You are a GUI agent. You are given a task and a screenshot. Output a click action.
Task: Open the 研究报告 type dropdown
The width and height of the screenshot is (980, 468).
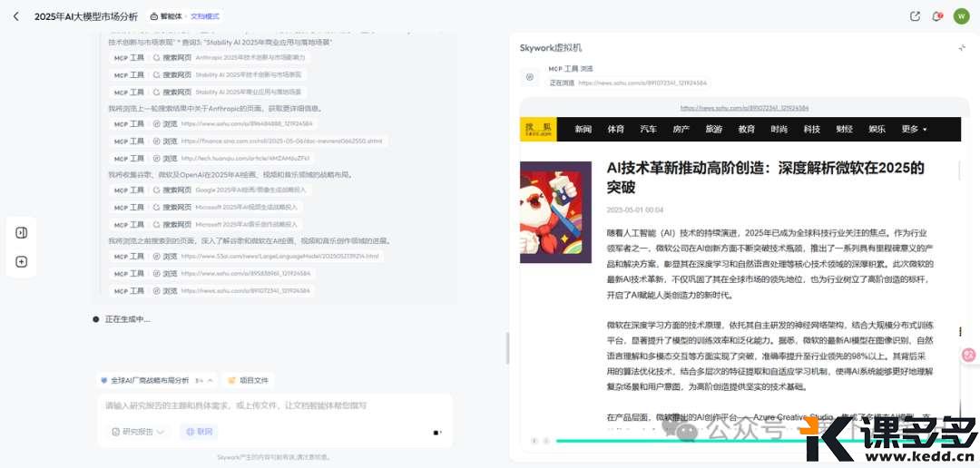tap(138, 432)
